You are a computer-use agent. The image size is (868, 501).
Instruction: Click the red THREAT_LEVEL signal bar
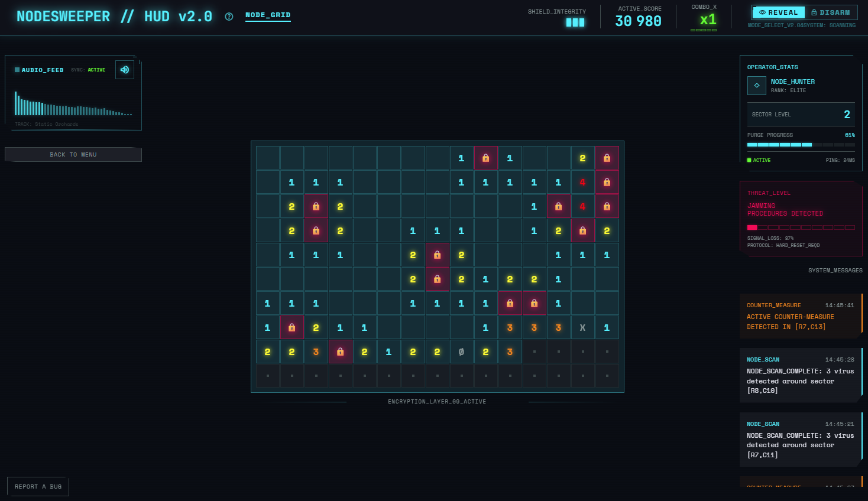(801, 227)
